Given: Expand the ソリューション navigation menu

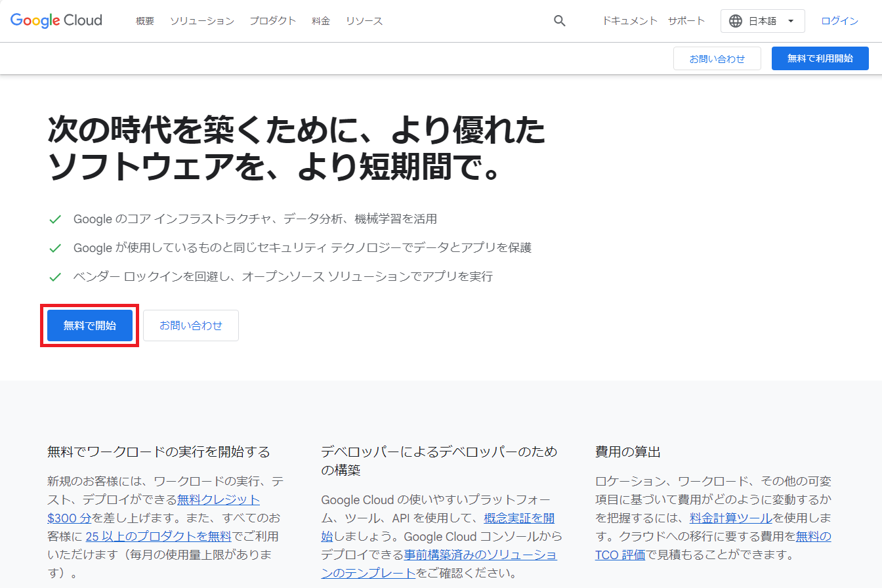Looking at the screenshot, I should tap(201, 21).
